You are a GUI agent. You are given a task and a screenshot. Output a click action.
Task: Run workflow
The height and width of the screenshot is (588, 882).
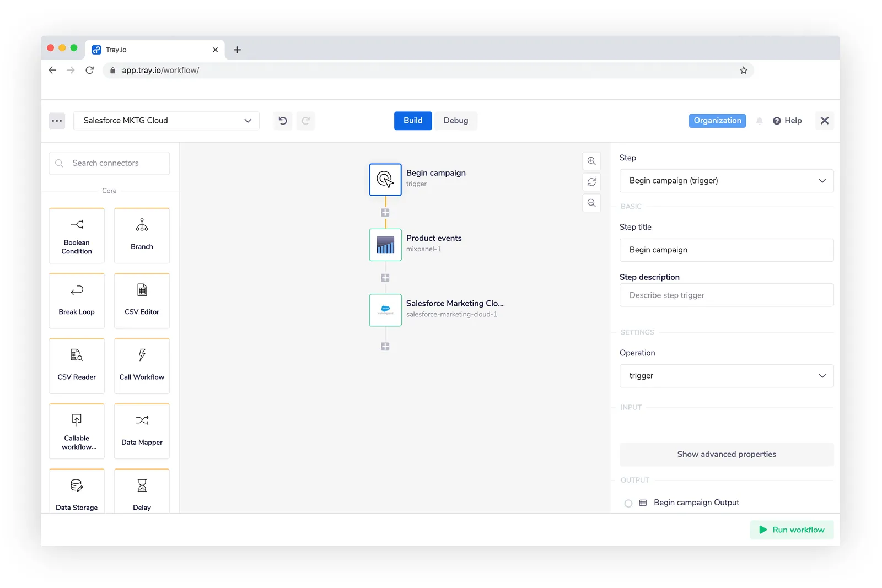click(792, 530)
